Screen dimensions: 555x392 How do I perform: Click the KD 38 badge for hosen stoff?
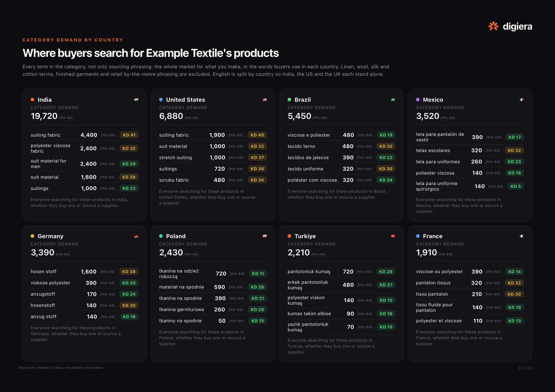click(129, 271)
